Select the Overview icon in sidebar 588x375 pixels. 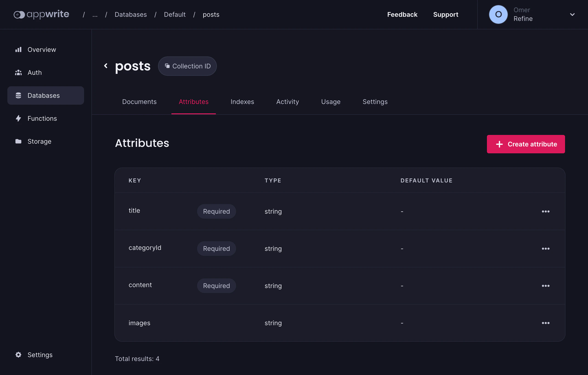point(19,50)
